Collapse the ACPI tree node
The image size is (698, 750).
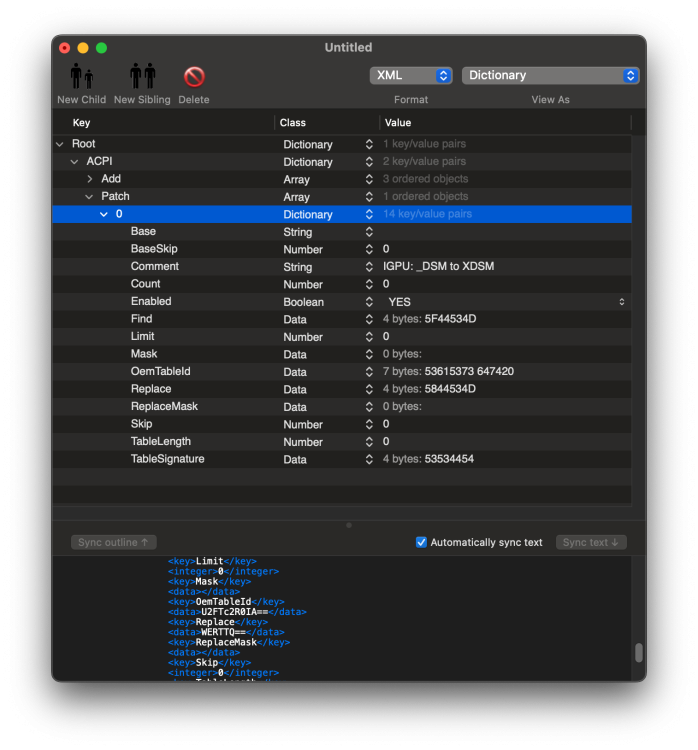tap(74, 162)
